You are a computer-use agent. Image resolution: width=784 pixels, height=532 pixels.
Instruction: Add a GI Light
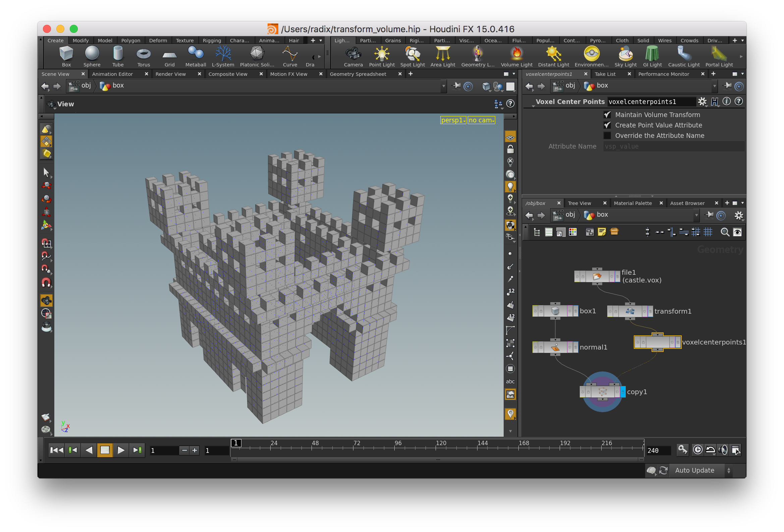tap(652, 56)
